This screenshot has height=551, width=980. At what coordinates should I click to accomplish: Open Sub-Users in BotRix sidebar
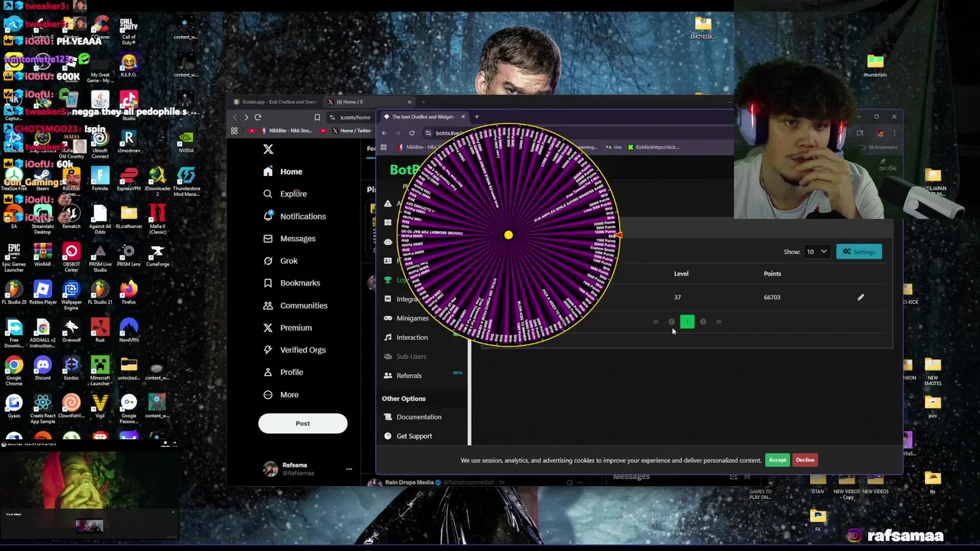point(411,357)
